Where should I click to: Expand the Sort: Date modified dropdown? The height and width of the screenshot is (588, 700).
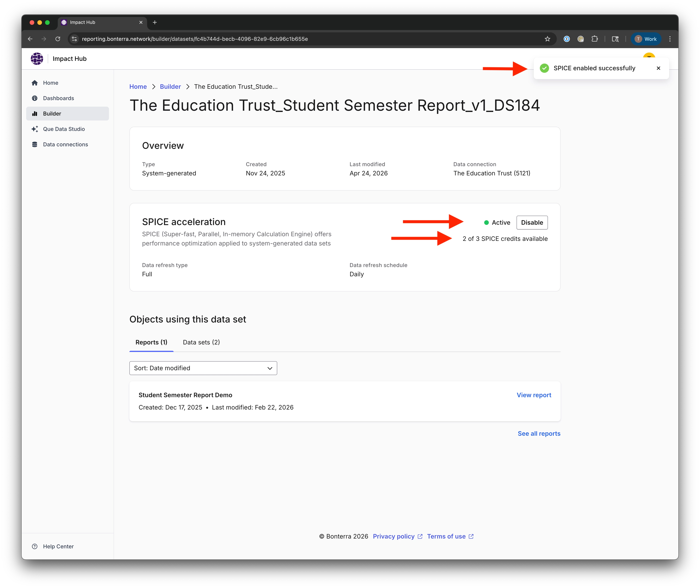pyautogui.click(x=203, y=368)
